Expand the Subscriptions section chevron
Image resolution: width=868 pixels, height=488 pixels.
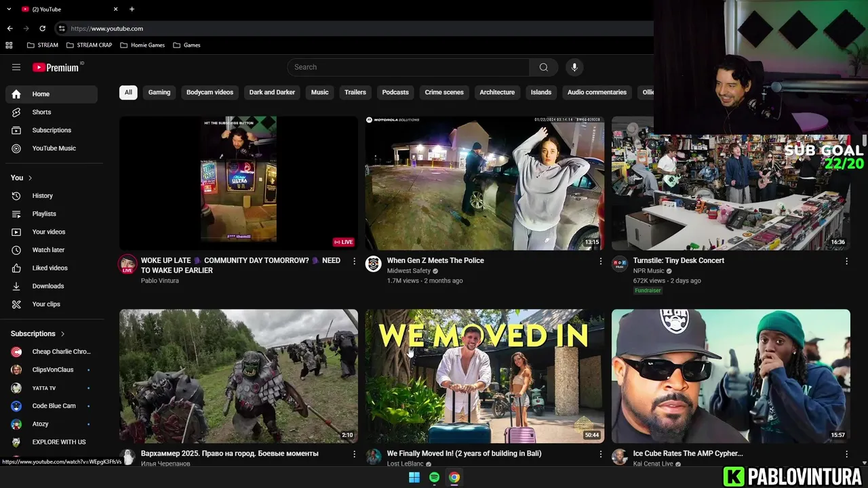click(x=62, y=334)
